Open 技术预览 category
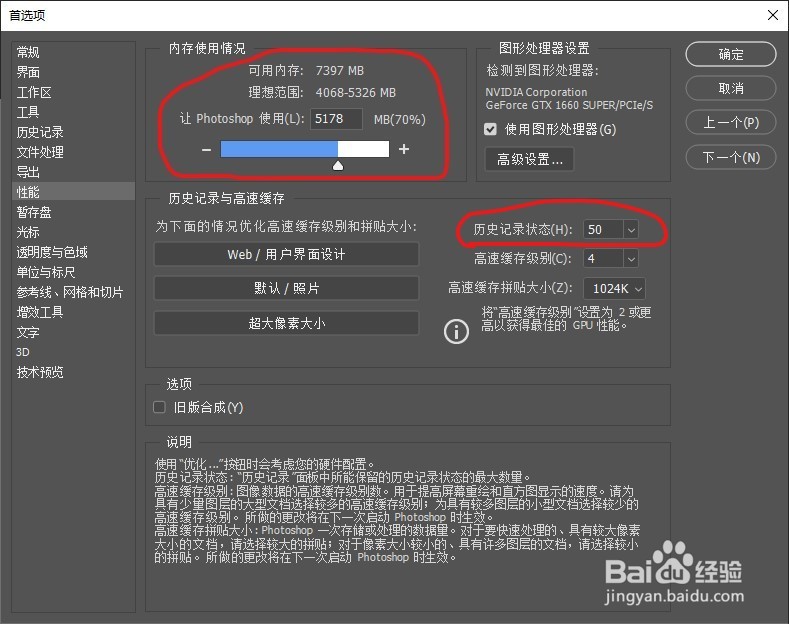The image size is (789, 624). click(x=73, y=372)
